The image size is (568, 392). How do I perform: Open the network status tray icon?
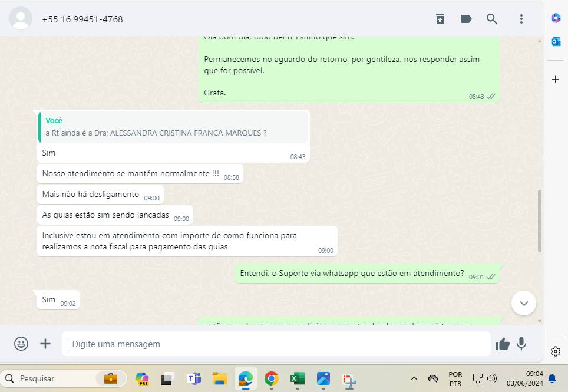pyautogui.click(x=477, y=378)
